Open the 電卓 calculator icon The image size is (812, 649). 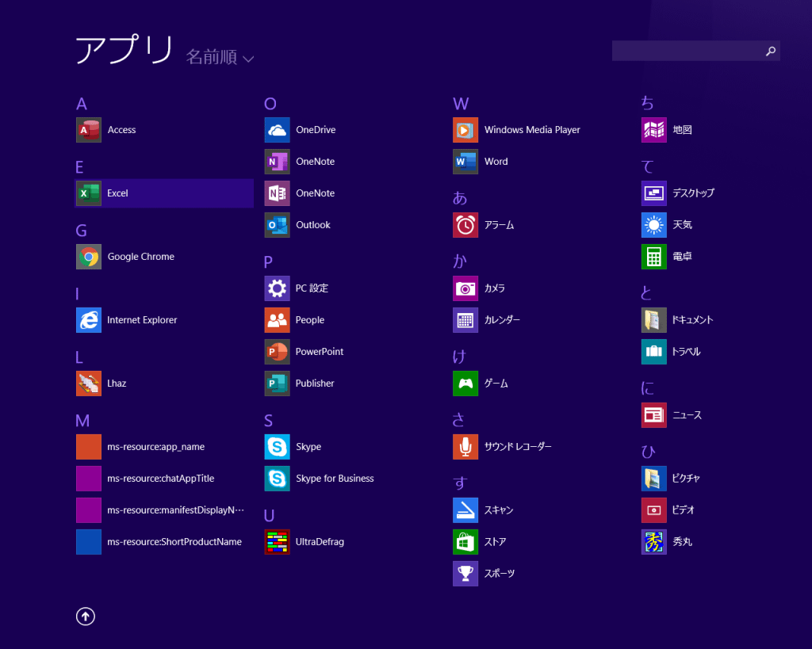coord(654,257)
